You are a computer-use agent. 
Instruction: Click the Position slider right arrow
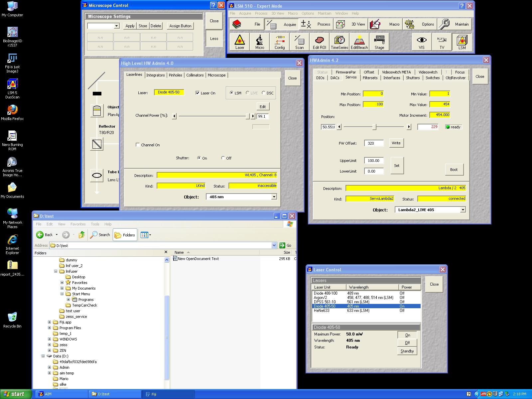point(409,127)
